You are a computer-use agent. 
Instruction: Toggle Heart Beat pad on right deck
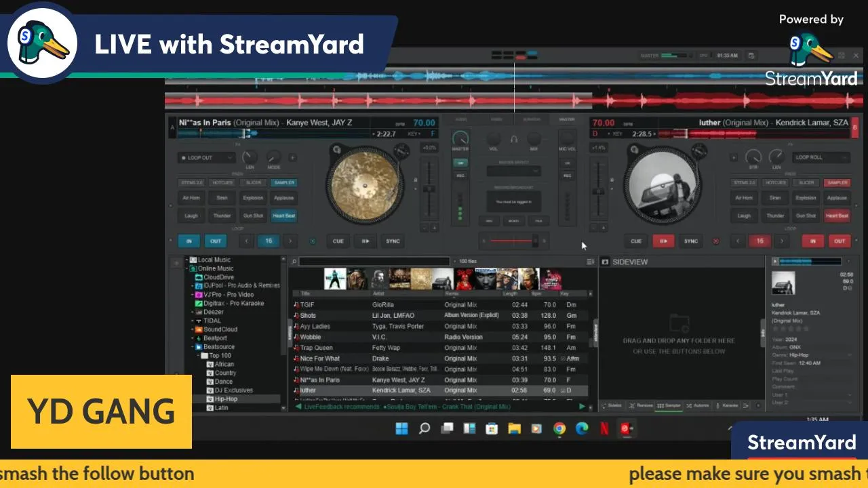pos(837,216)
